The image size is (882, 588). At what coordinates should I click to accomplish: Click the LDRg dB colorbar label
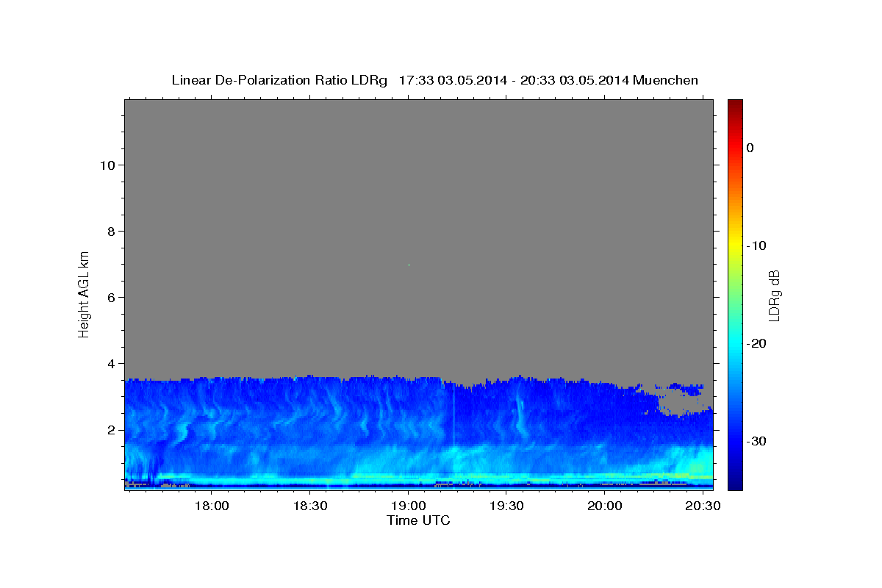click(774, 294)
